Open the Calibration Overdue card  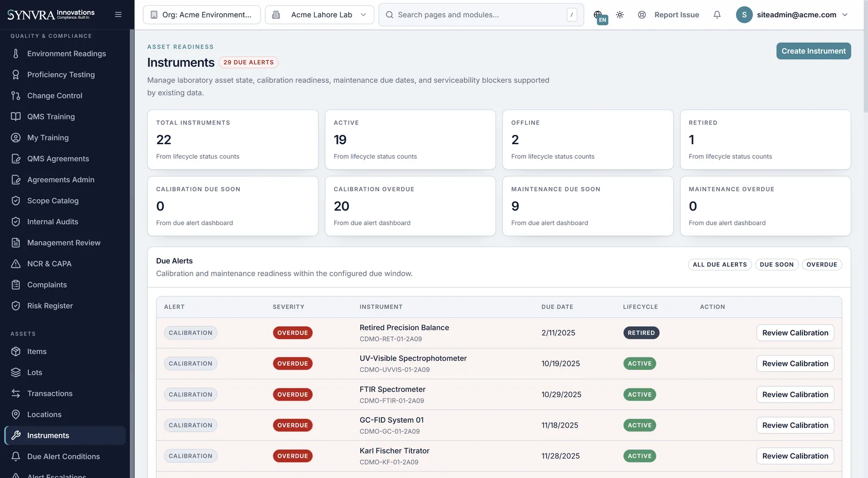(x=410, y=206)
